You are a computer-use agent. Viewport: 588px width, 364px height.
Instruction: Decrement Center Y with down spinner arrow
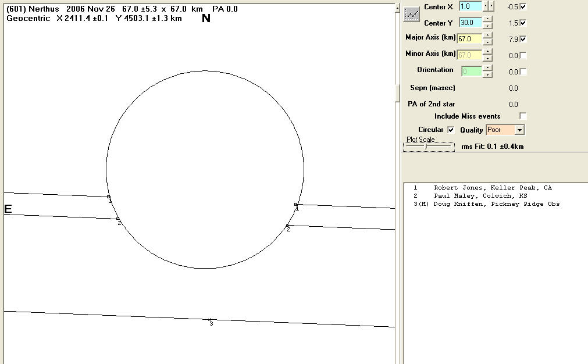[x=487, y=26]
